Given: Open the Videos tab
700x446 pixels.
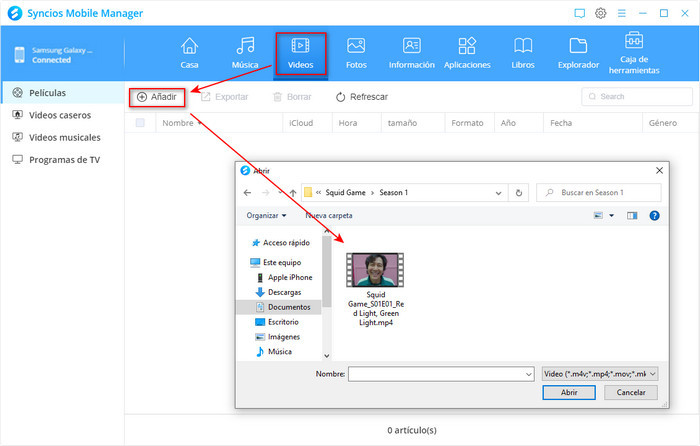Looking at the screenshot, I should pos(300,53).
